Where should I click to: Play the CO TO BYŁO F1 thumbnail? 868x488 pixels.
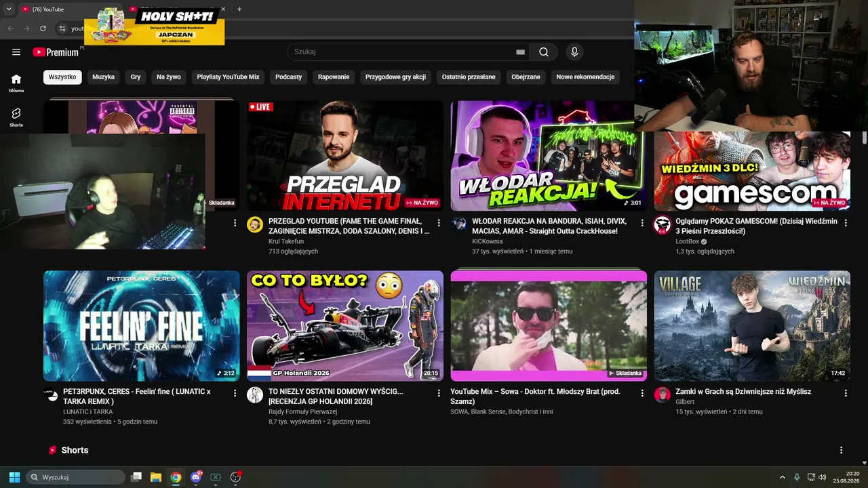tap(344, 326)
